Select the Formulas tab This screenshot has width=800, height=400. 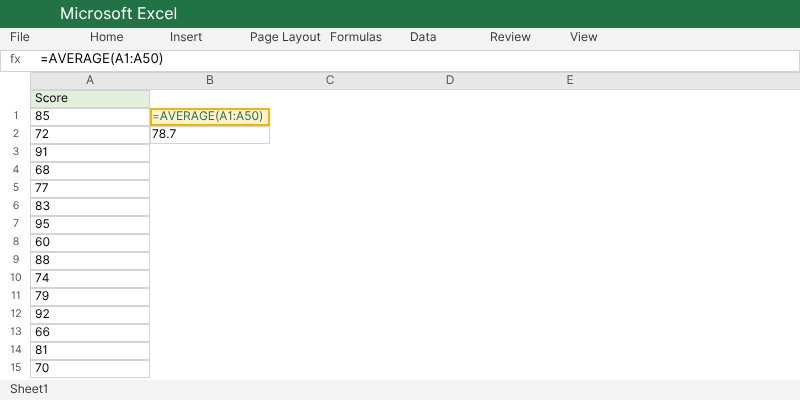point(356,37)
